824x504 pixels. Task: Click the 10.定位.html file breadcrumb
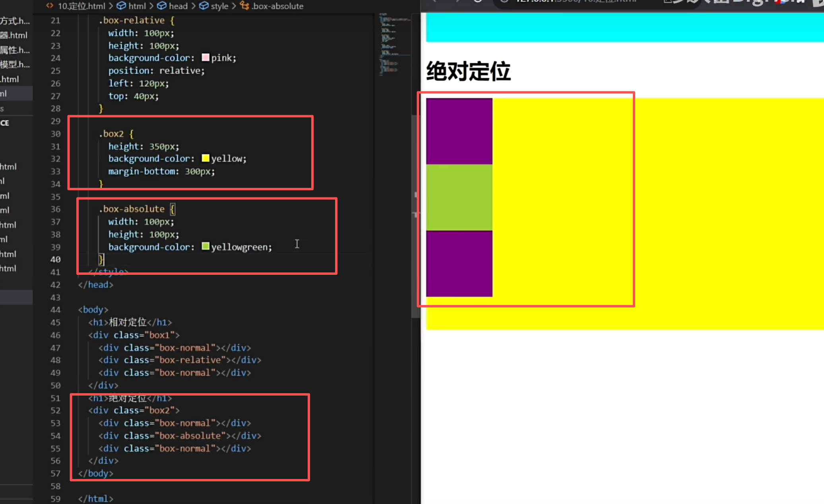coord(81,6)
